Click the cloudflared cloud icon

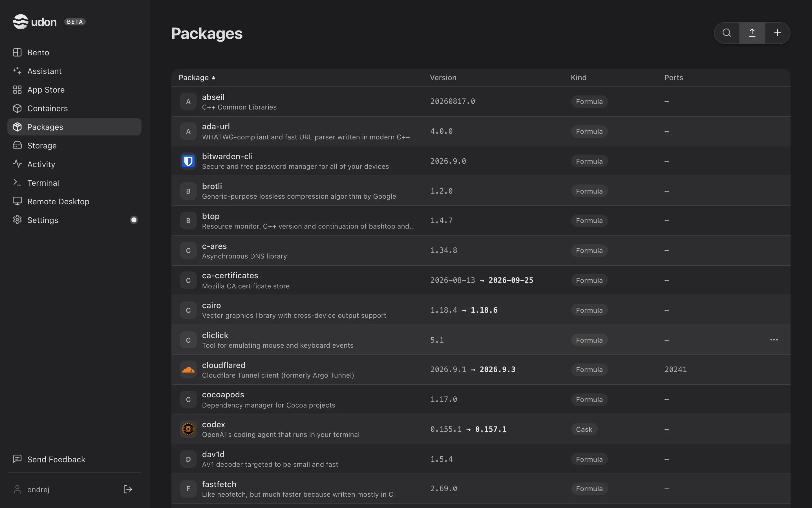[188, 370]
